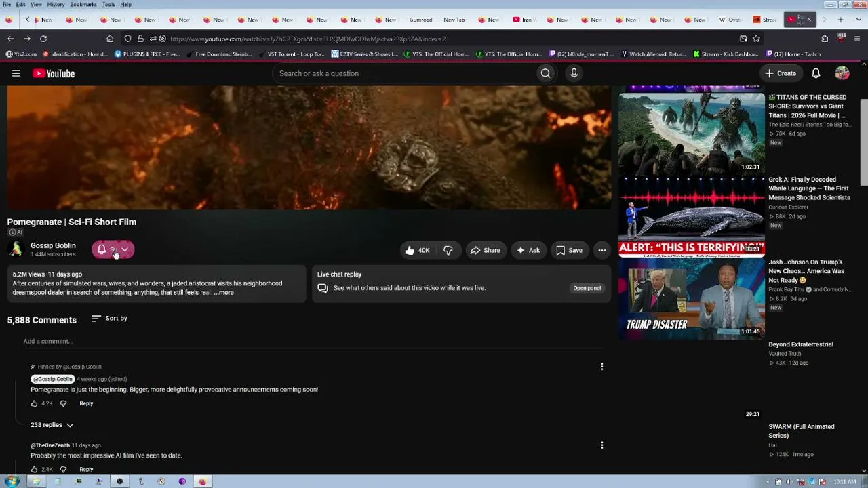Open the account avatar menu
The image size is (868, 488).
842,73
